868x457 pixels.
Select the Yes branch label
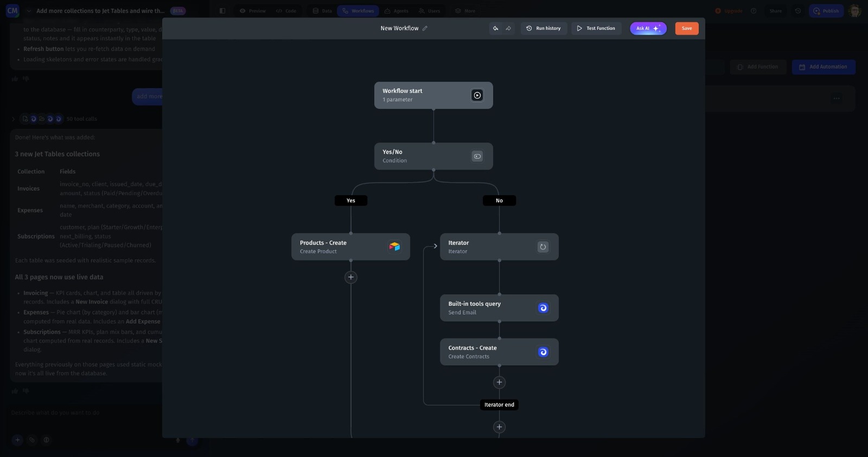pos(351,201)
